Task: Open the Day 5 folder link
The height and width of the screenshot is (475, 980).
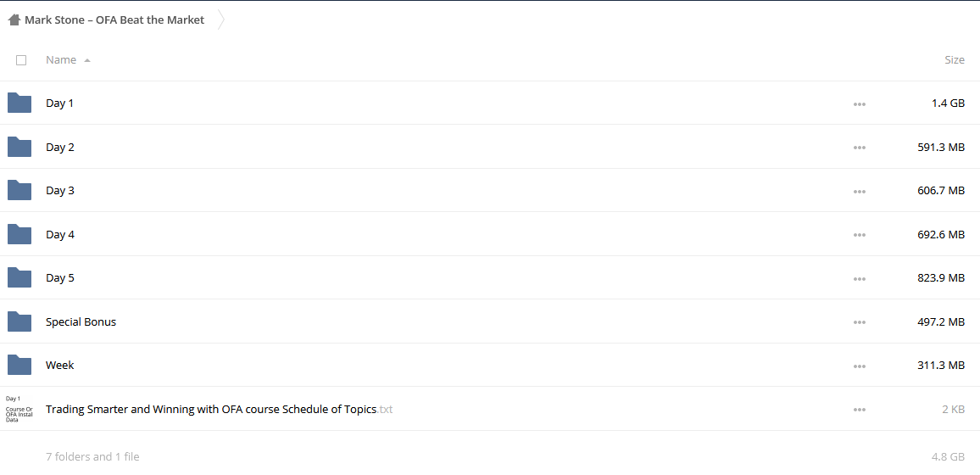Action: tap(60, 277)
